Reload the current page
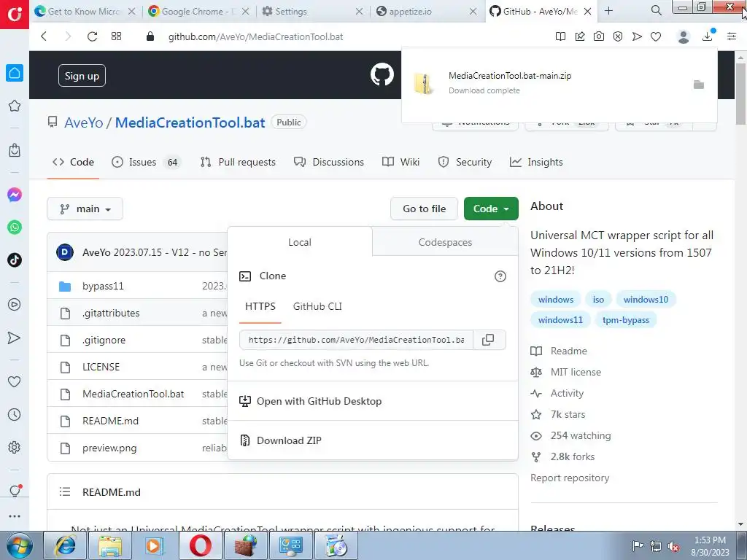 point(93,36)
